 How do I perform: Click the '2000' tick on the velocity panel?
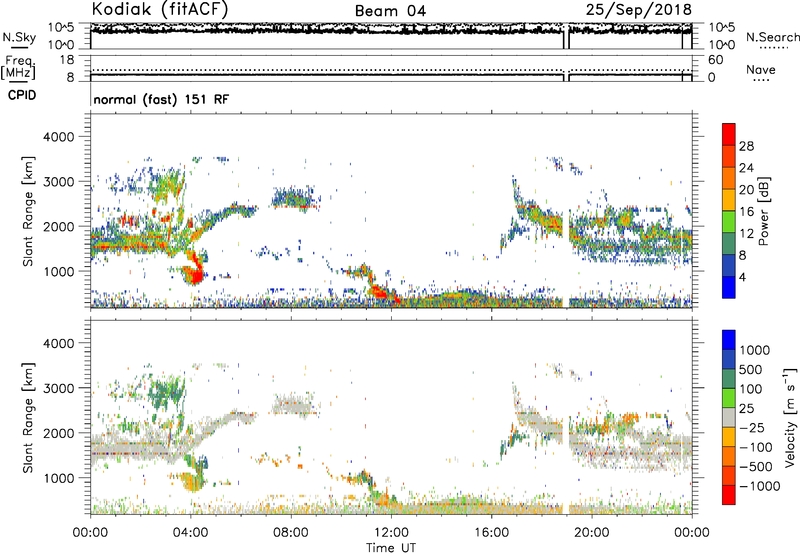(x=58, y=433)
